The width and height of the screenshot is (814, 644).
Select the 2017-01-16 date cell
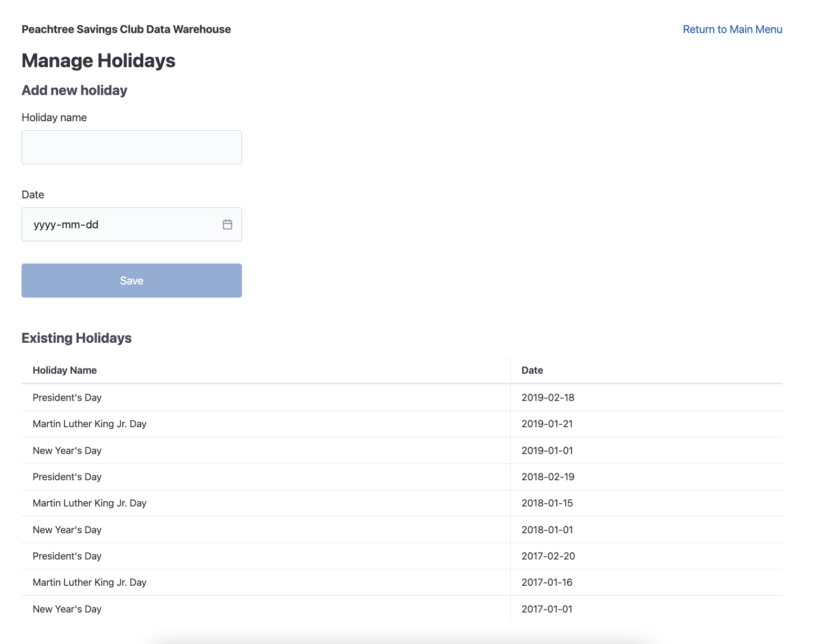point(547,582)
